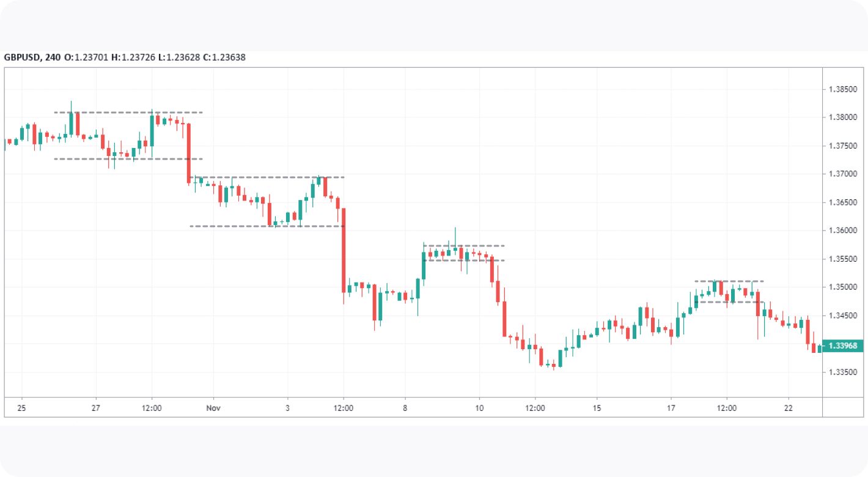Click the Nov date on time axis

[213, 408]
